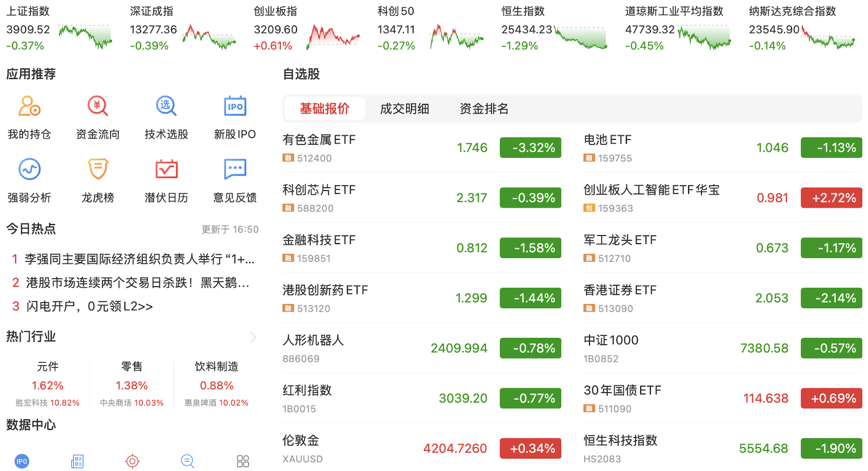This screenshot has width=868, height=471.
Task: Open the 闪电开户 0元领L2 link
Action: pos(89,306)
